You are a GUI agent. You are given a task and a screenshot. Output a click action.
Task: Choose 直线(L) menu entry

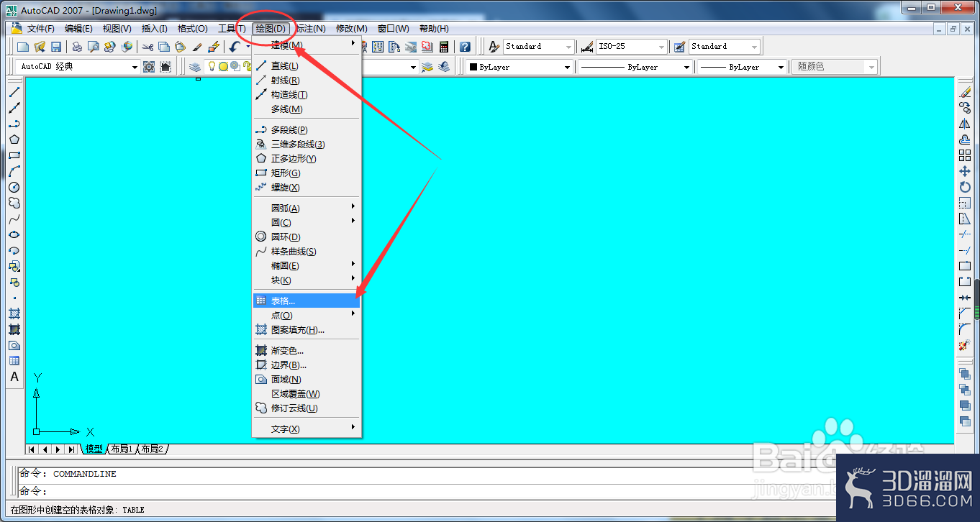pos(307,66)
